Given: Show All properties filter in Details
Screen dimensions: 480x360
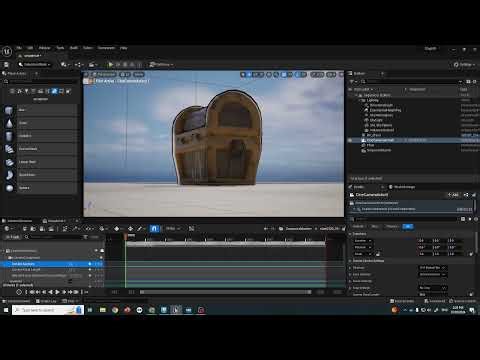Looking at the screenshot, I should tap(408, 227).
